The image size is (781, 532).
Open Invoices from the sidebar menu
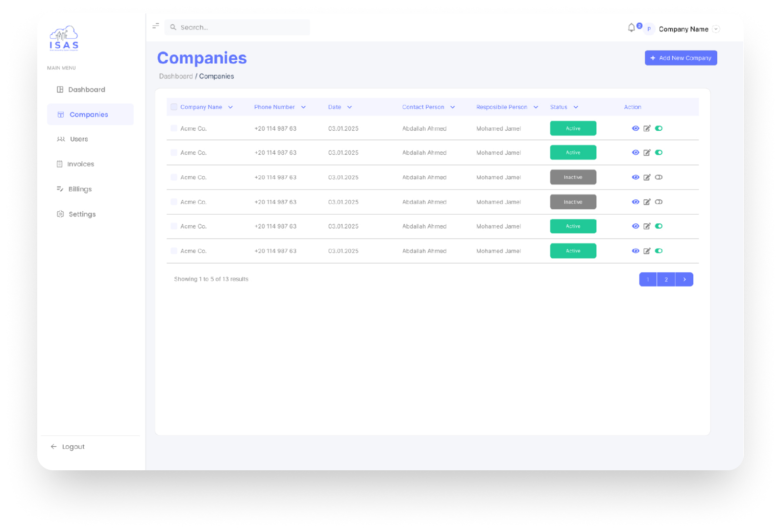tap(80, 164)
